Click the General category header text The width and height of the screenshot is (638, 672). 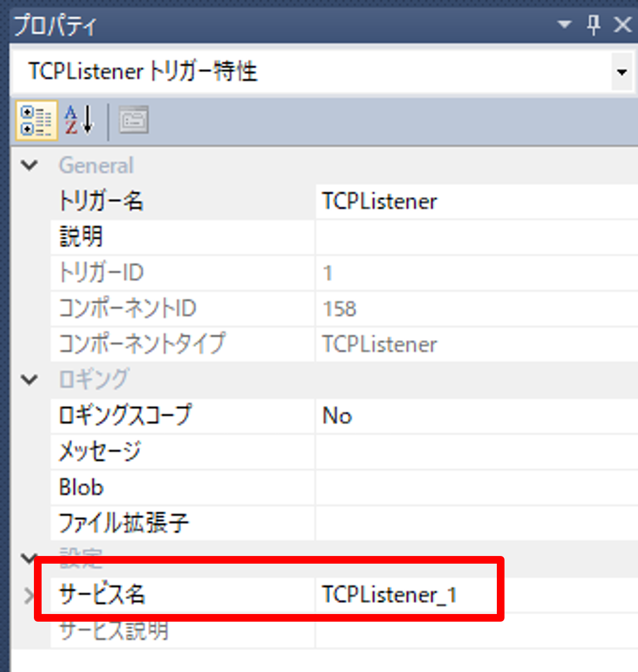tap(96, 165)
